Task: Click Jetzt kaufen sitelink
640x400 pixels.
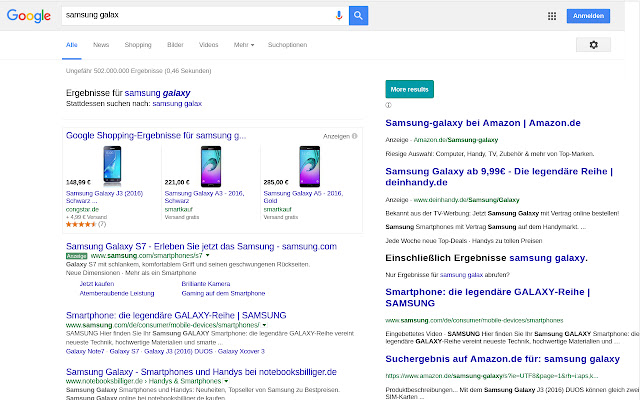Action: click(97, 284)
